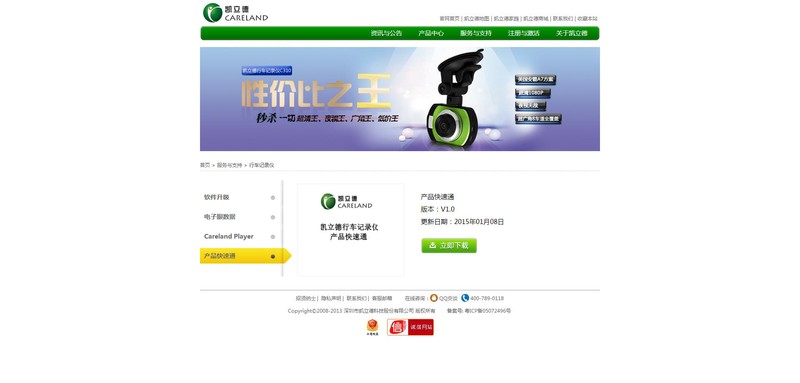
Task: Open the 客服邮箱 footer link
Action: click(x=382, y=298)
